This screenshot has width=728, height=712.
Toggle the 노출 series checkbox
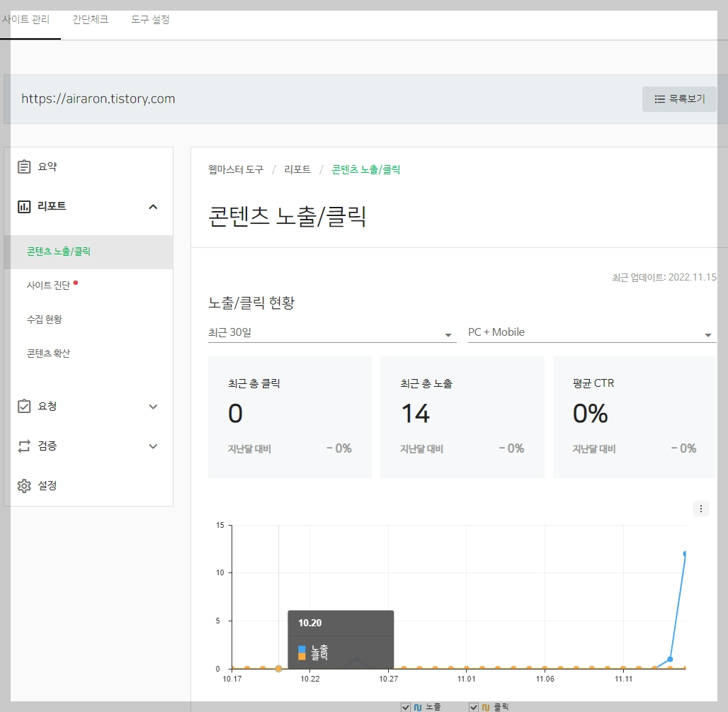406,707
